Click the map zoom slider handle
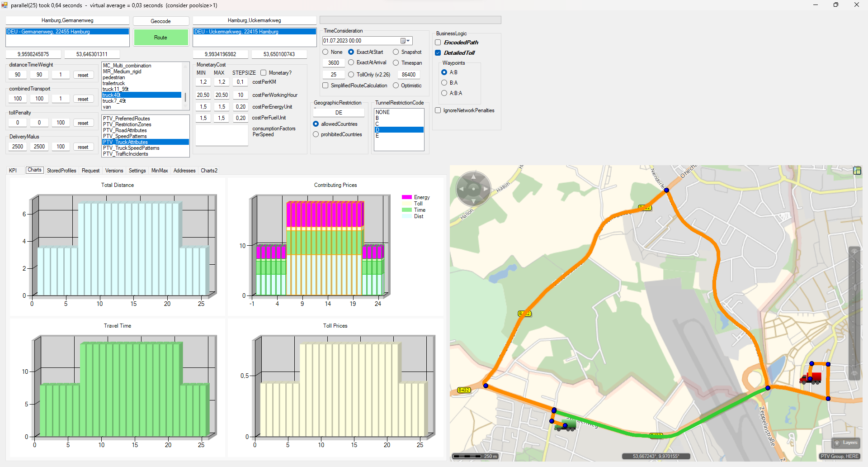868x467 pixels. tap(854, 288)
